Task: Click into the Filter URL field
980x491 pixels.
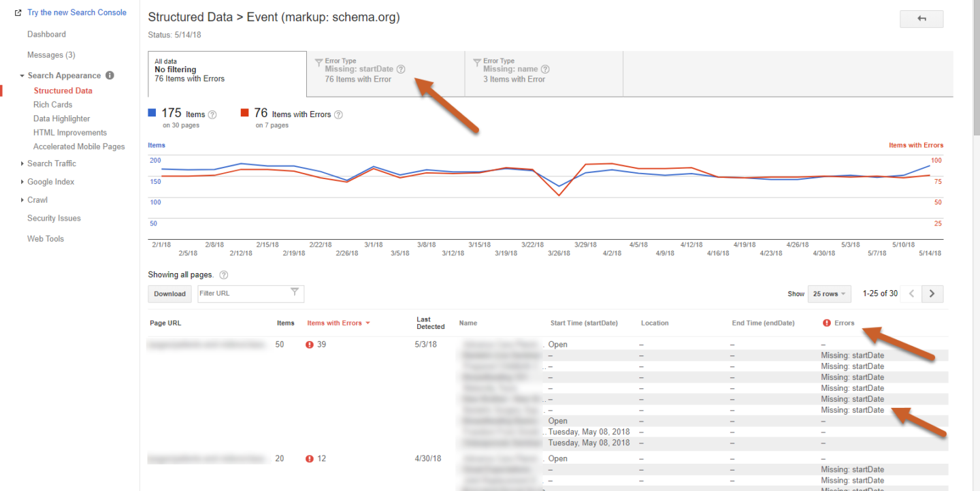Action: [x=244, y=294]
